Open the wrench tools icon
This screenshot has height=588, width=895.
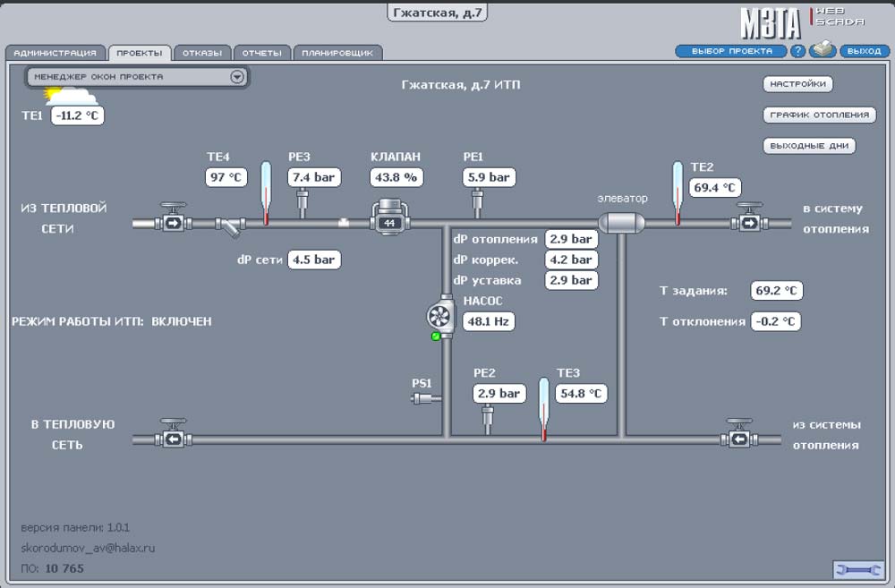[x=858, y=569]
